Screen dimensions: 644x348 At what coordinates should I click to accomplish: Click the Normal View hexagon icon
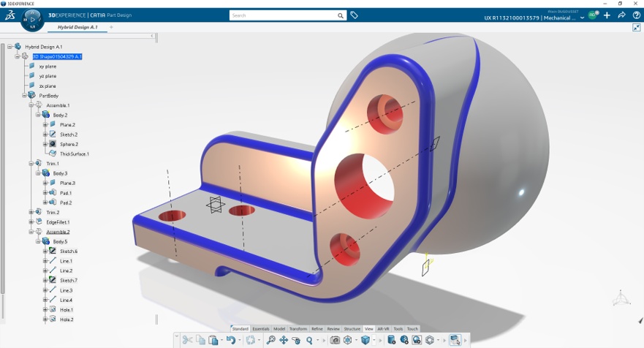(348, 340)
